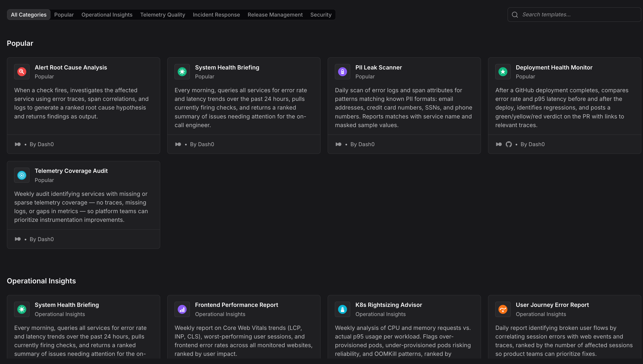Switch to the Release Management tab
This screenshot has height=364, width=643.
pyautogui.click(x=275, y=15)
